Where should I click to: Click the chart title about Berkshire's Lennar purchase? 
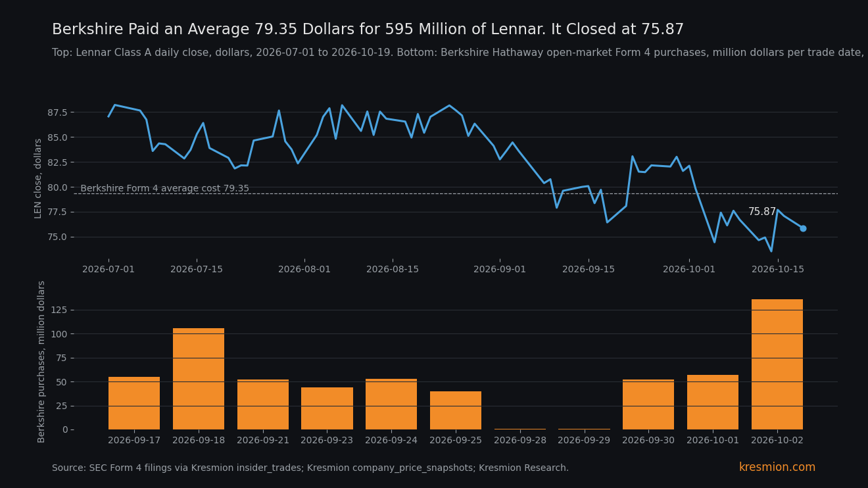click(x=368, y=30)
